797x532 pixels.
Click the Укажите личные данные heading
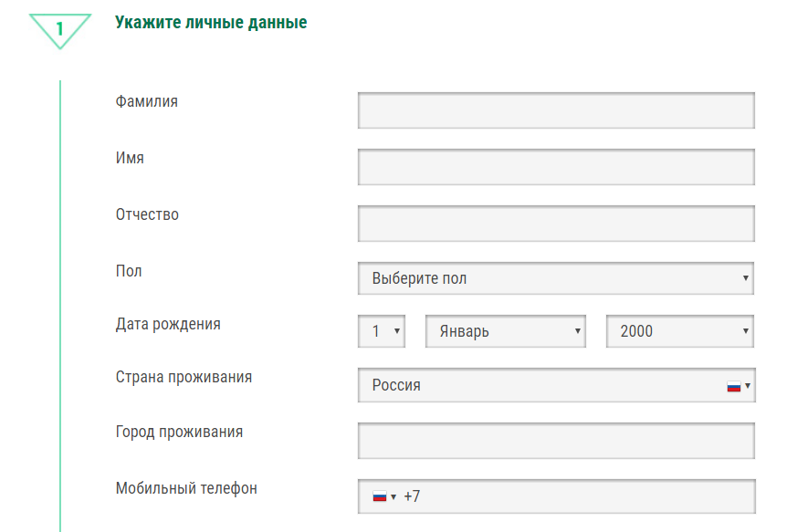[x=211, y=23]
